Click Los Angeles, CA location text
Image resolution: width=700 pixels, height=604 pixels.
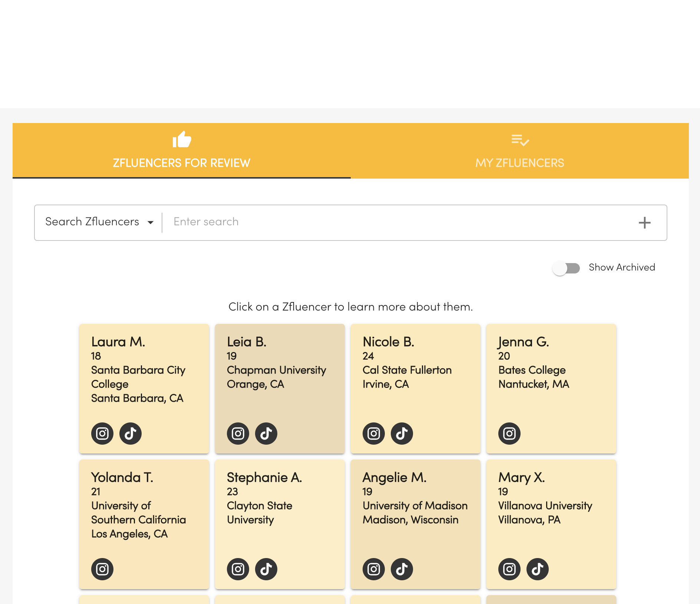[129, 534]
